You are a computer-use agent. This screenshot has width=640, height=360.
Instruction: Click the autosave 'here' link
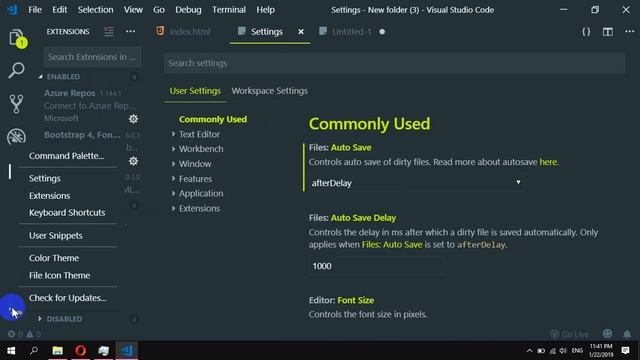[x=548, y=162]
